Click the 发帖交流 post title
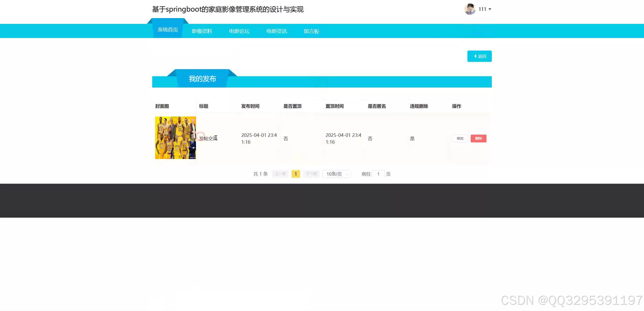Image resolution: width=644 pixels, height=311 pixels. [208, 138]
